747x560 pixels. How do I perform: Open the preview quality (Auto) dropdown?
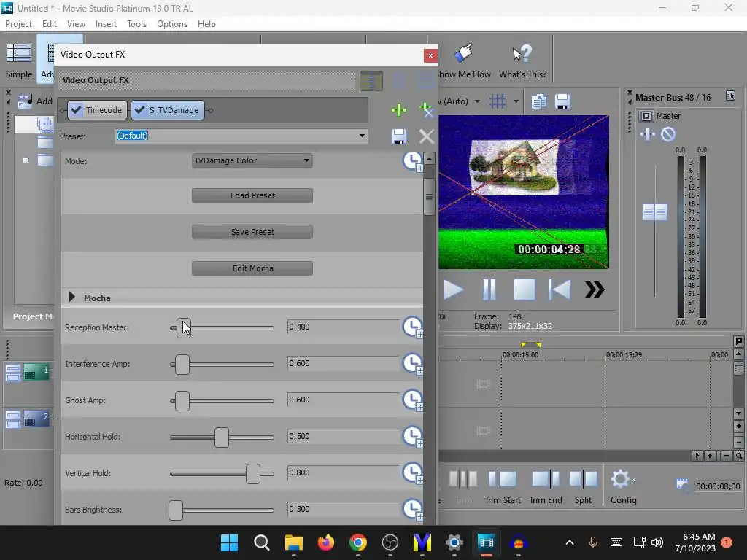coord(477,101)
